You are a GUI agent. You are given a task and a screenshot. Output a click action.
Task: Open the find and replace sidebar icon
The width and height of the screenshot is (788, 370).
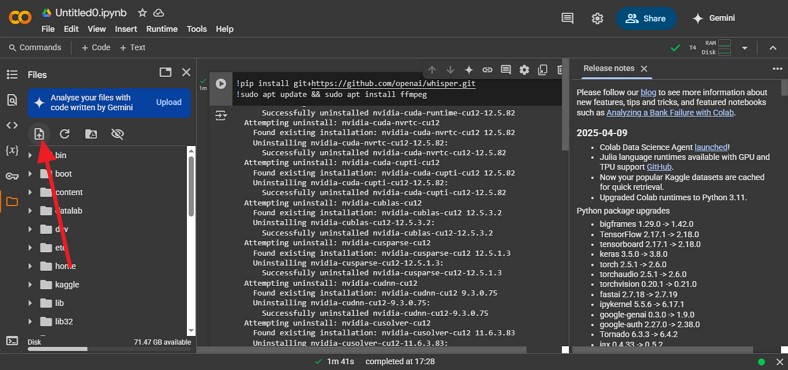point(12,100)
